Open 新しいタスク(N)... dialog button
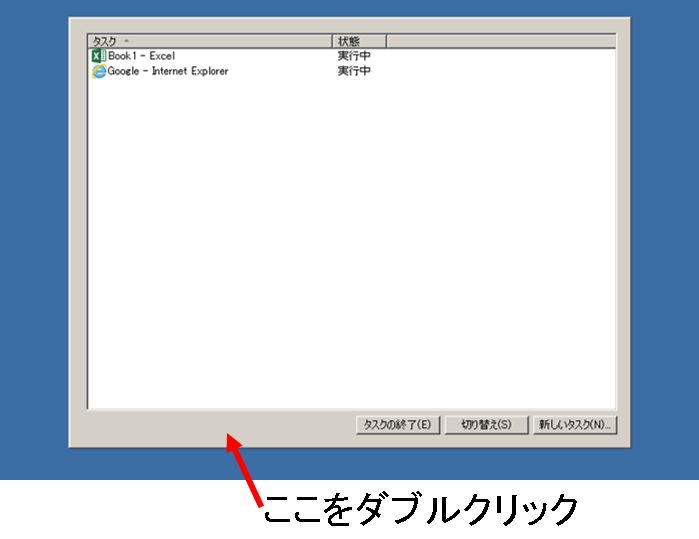This screenshot has height=539, width=699. pyautogui.click(x=575, y=425)
